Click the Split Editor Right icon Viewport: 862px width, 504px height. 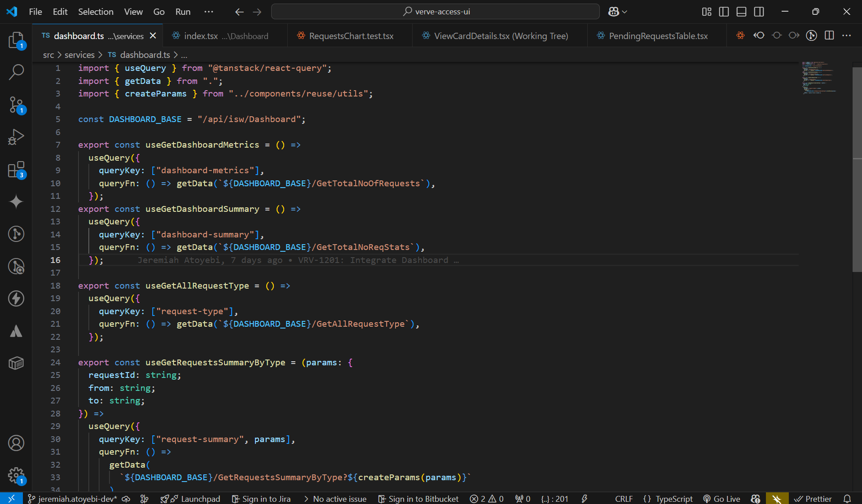[829, 35]
